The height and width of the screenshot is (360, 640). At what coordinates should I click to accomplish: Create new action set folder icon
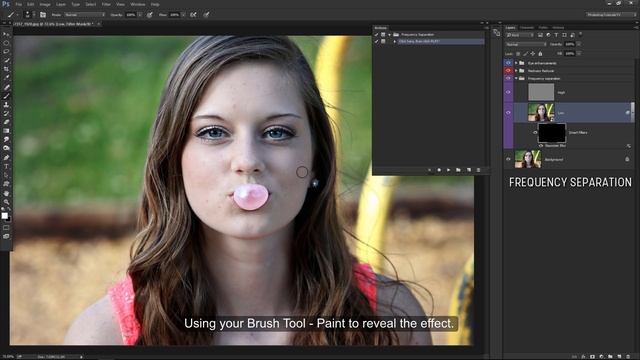click(x=458, y=170)
